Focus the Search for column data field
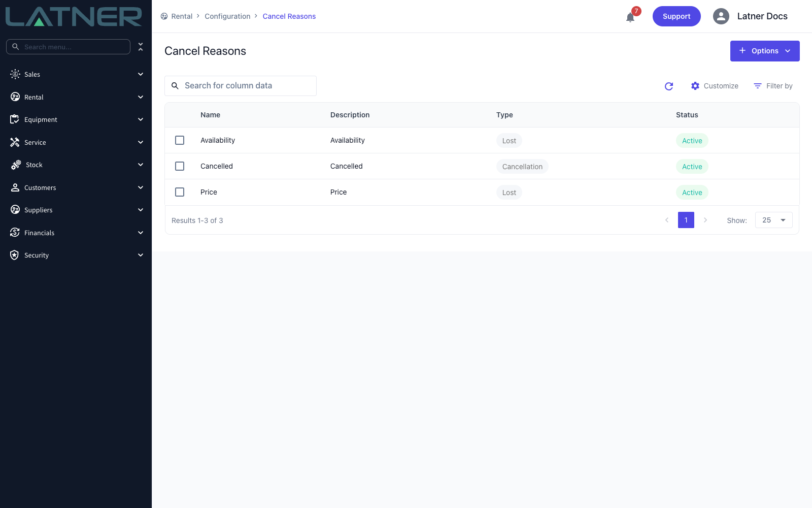 (241, 86)
